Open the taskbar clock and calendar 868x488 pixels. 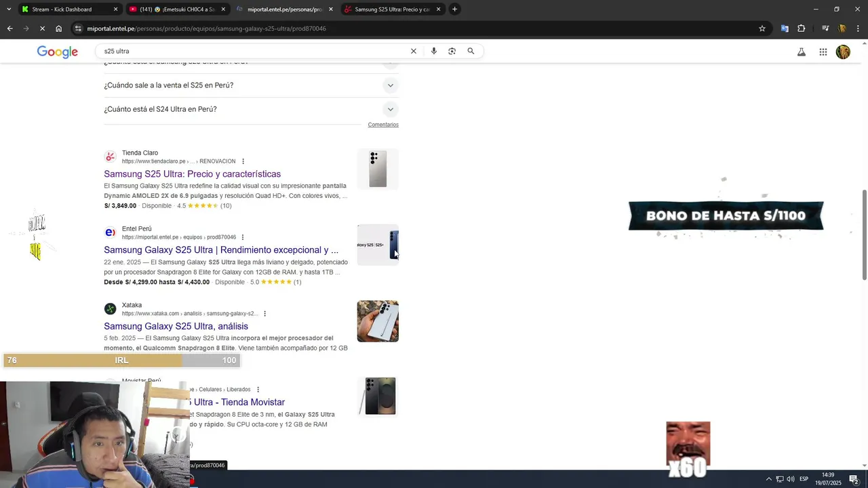pos(828,479)
